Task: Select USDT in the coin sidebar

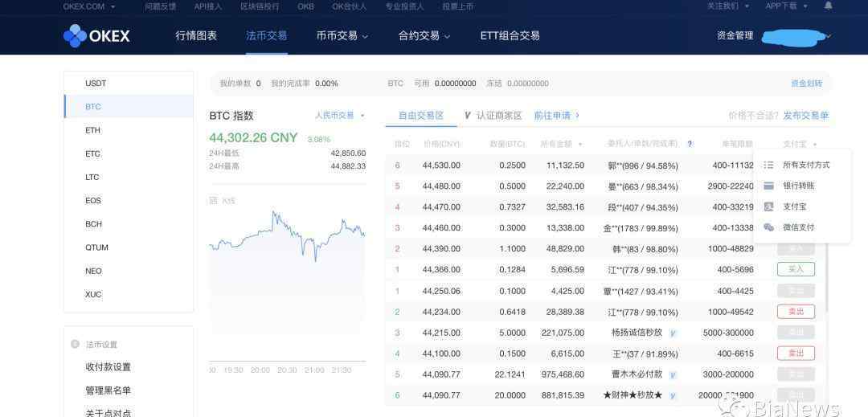Action: tap(129, 84)
